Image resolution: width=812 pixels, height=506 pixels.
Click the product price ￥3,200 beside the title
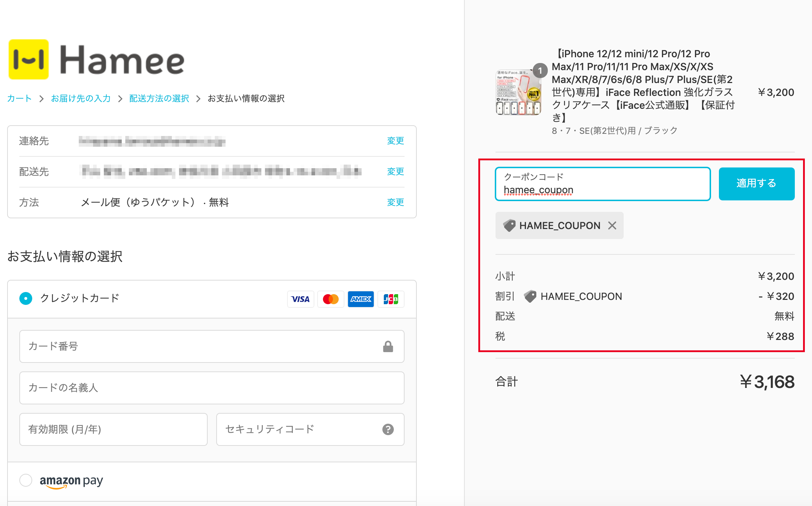tap(776, 92)
